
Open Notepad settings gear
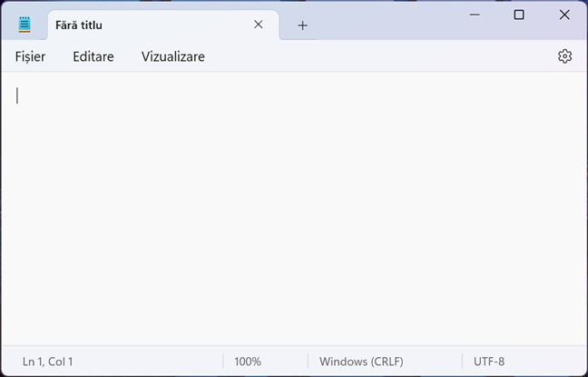[x=564, y=56]
